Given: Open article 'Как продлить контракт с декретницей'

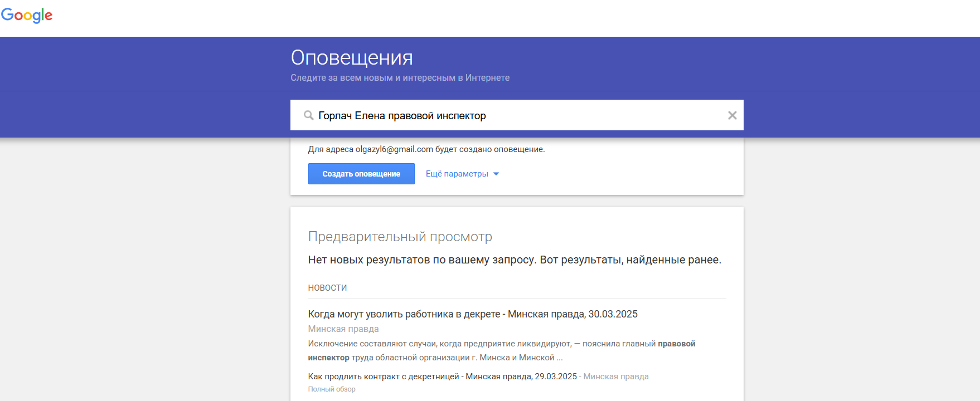Looking at the screenshot, I should click(x=442, y=376).
